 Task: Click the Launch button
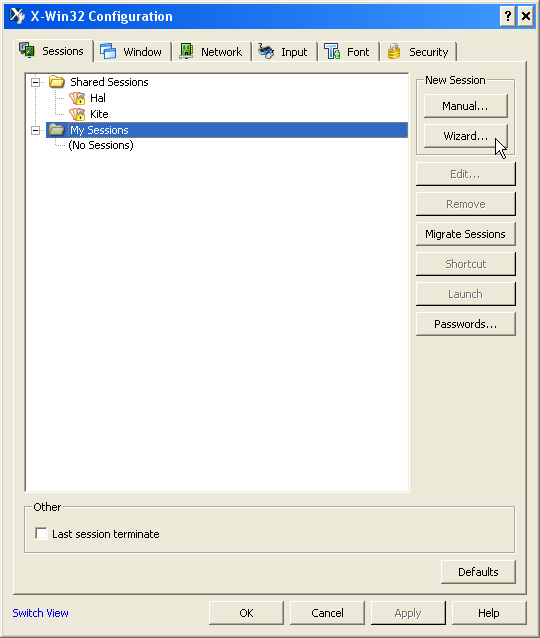(466, 294)
